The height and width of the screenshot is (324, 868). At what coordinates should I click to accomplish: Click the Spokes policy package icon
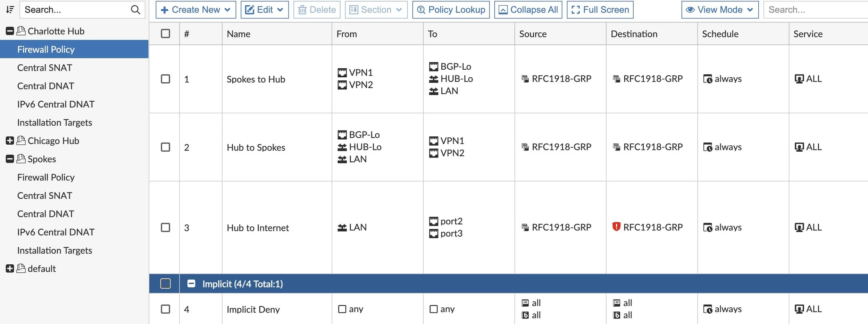[x=21, y=159]
